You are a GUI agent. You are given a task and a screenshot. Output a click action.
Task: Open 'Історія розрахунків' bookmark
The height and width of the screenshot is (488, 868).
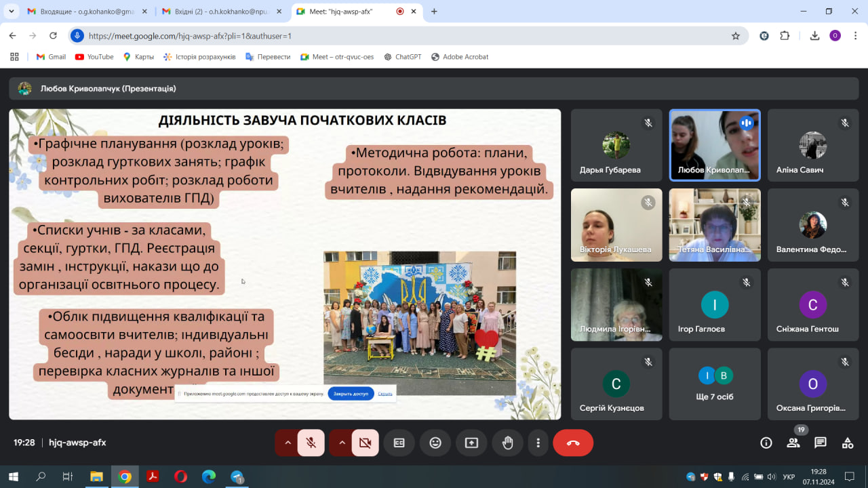200,57
